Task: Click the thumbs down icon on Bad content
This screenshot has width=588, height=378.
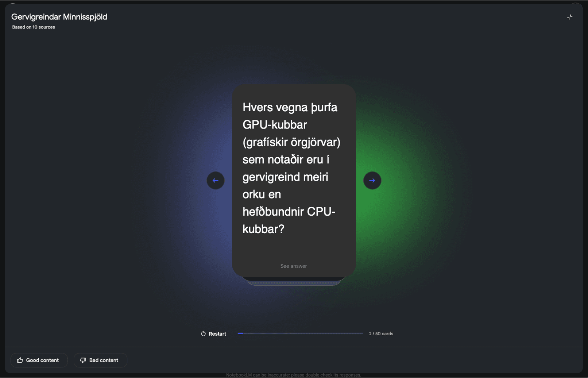Action: tap(83, 360)
